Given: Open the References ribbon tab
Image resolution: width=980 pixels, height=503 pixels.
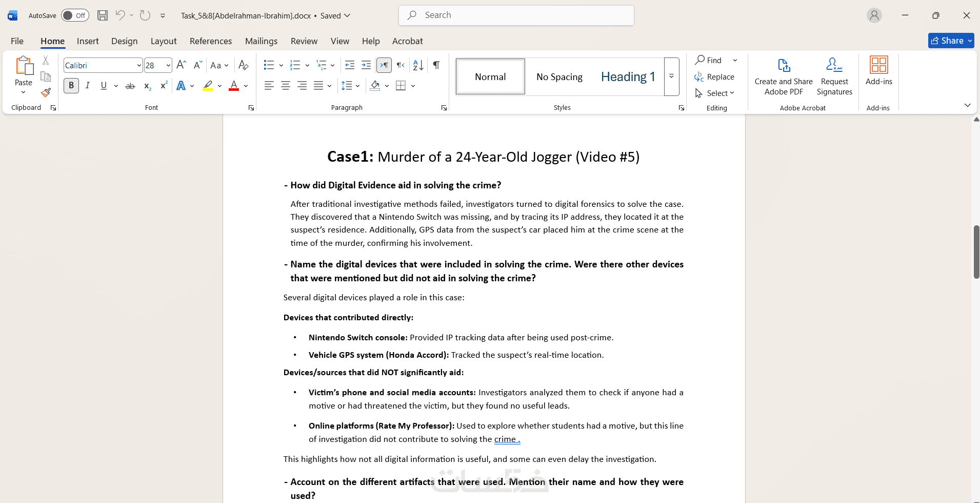Looking at the screenshot, I should click(211, 41).
